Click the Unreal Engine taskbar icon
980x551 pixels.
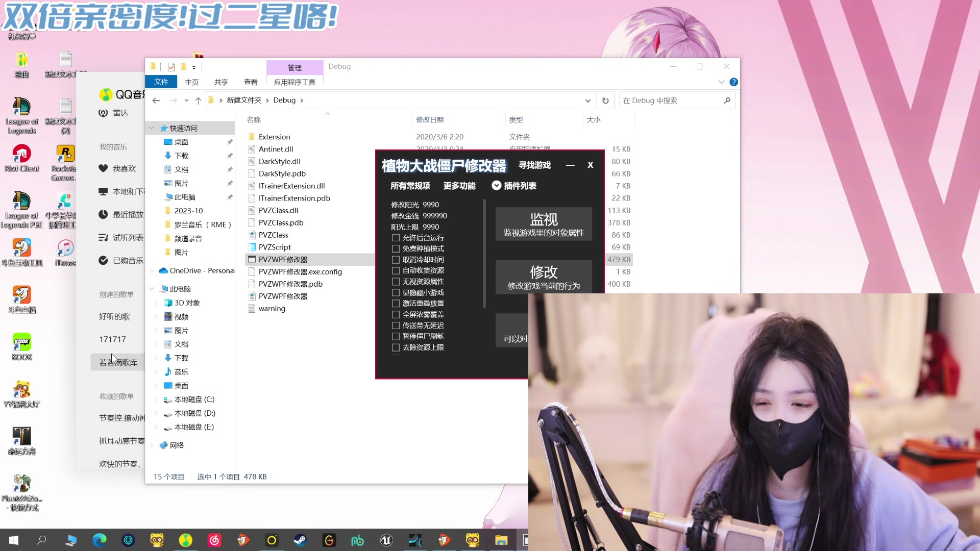[386, 540]
